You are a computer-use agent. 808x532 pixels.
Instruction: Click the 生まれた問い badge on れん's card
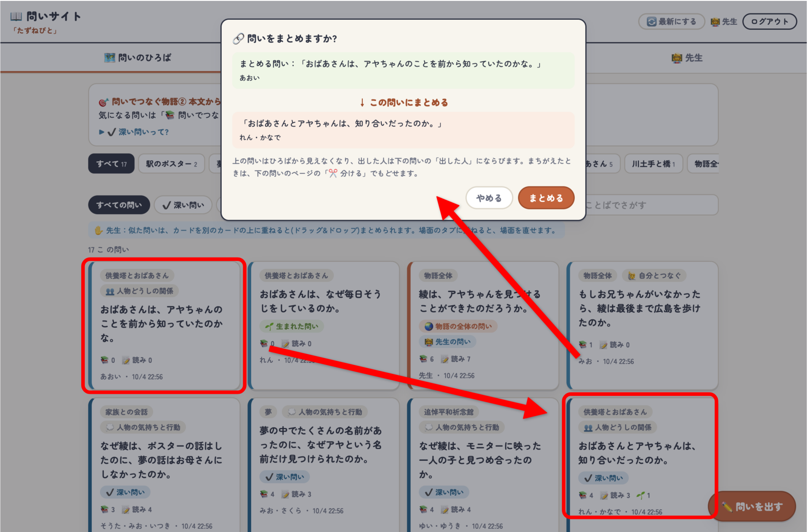click(x=292, y=326)
